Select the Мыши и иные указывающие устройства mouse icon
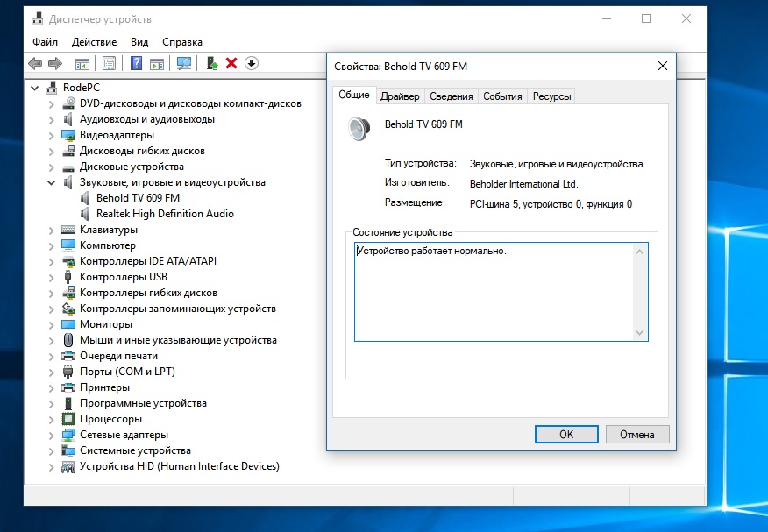The image size is (768, 532). (x=68, y=340)
